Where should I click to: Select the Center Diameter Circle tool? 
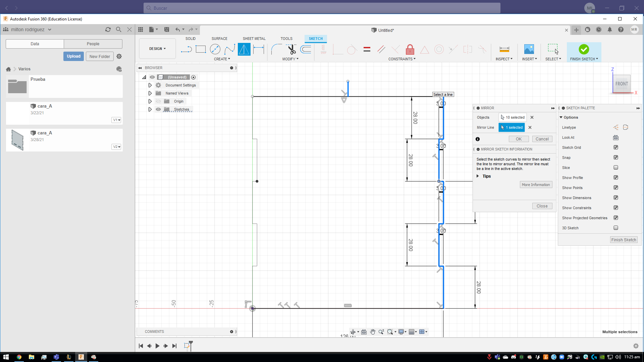215,50
